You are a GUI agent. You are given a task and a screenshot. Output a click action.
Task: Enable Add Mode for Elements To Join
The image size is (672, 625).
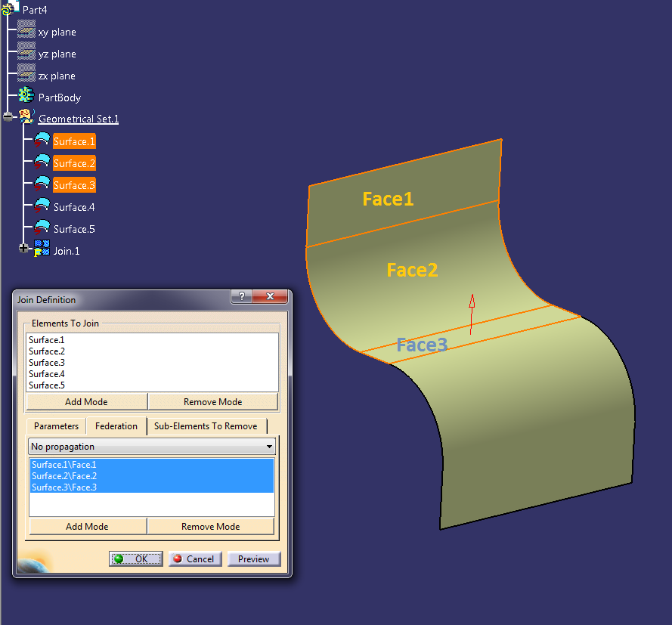pos(85,401)
